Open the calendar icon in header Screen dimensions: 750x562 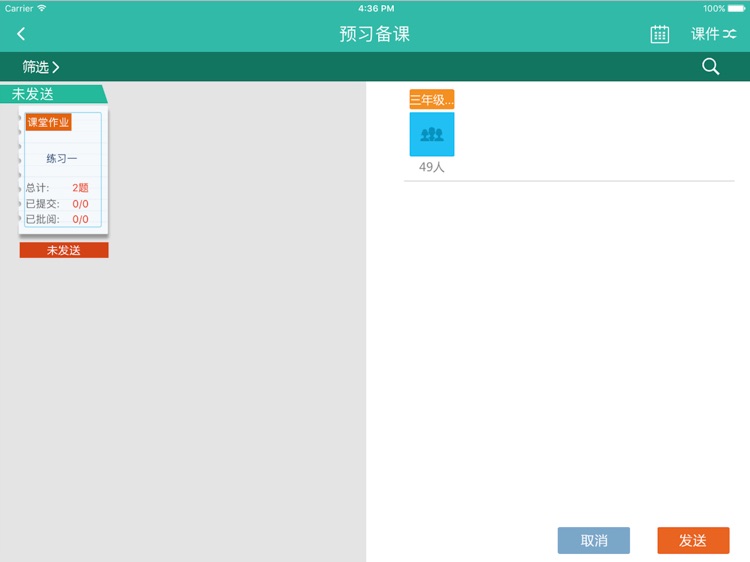click(660, 34)
